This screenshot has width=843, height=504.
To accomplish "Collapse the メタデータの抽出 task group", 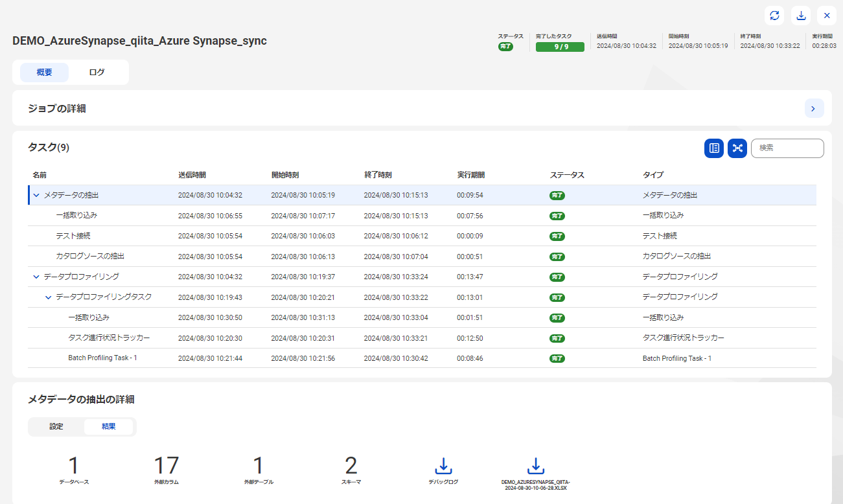I will pos(36,195).
